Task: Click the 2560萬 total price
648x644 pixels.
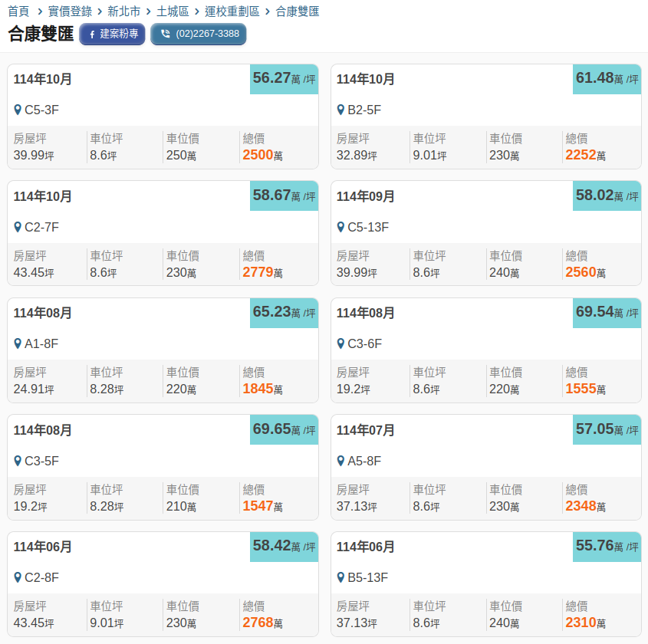Action: [x=585, y=272]
